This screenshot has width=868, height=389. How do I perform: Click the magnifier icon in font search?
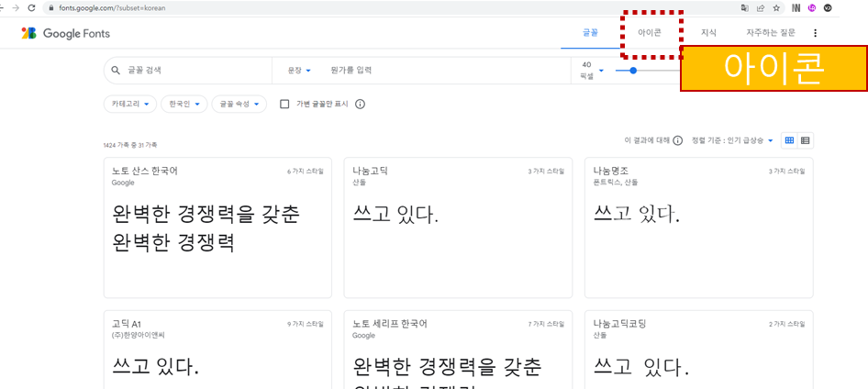(x=116, y=71)
